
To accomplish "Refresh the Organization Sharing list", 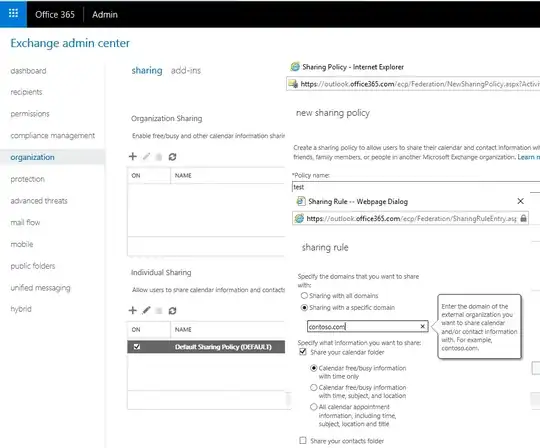I will [x=172, y=157].
